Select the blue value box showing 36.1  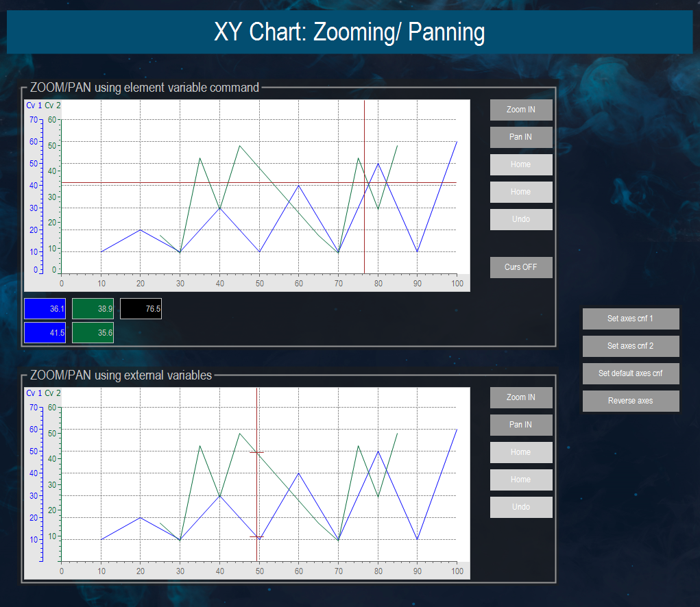(44, 308)
